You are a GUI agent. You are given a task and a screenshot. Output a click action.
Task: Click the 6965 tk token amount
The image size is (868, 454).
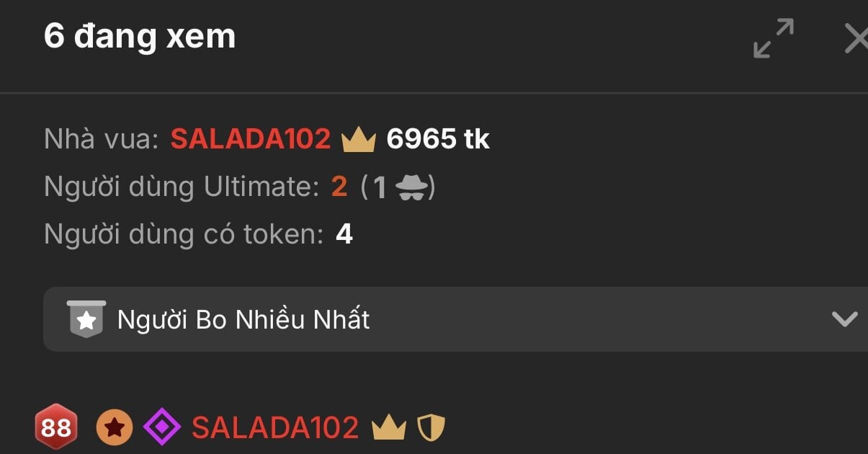pyautogui.click(x=438, y=139)
